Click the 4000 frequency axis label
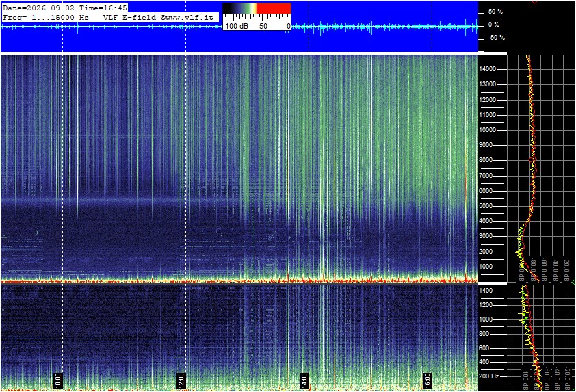Viewport: 576px width, 392px height. click(486, 221)
